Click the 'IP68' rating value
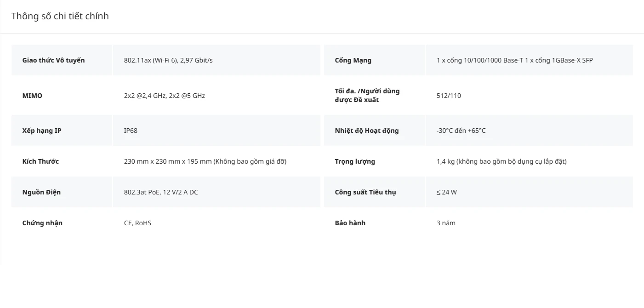This screenshot has width=644, height=308. [x=131, y=131]
